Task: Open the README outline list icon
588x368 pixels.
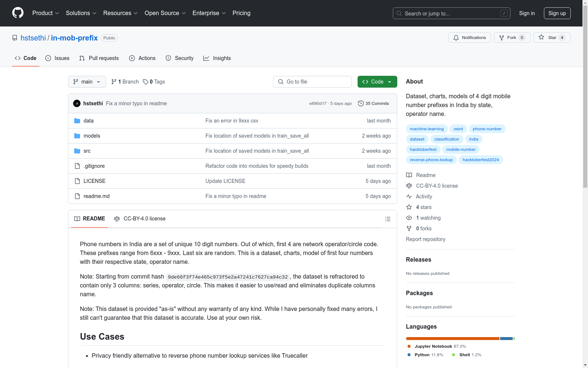Action: (387, 219)
